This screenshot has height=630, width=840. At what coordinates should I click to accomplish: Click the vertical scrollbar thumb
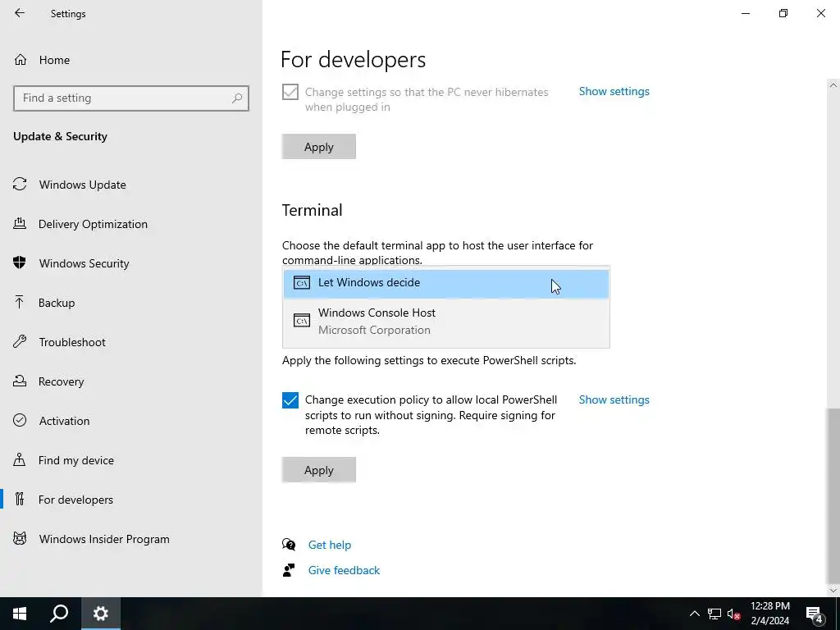[833, 495]
